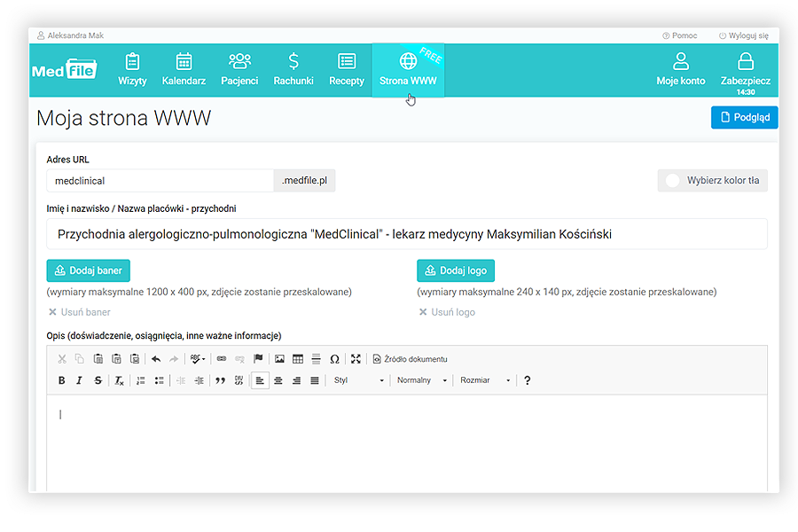Open the Normalny paragraph format dropdown
The width and height of the screenshot is (798, 532).
tap(422, 380)
